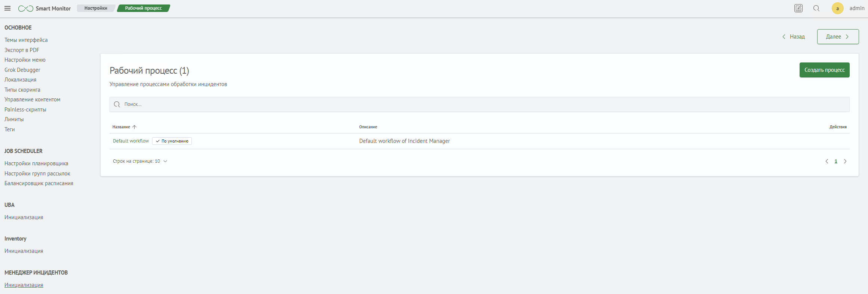Select Рабочий процесс breadcrumb tab

pos(144,8)
